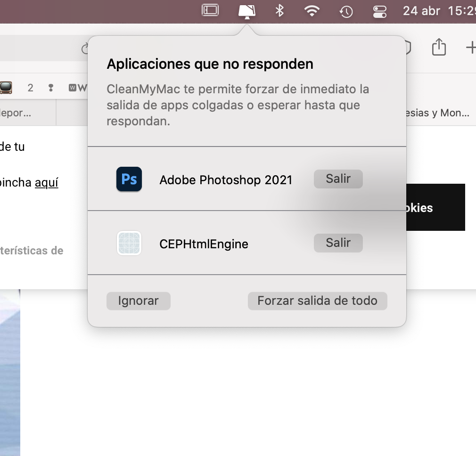Image resolution: width=476 pixels, height=456 pixels.
Task: Open the CleanMyMac monitor icon in menu bar
Action: coord(246,11)
